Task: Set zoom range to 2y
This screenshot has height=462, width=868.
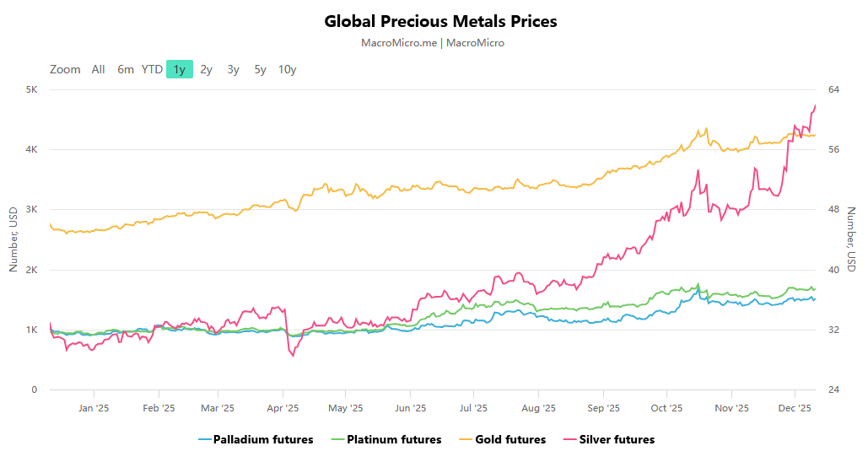Action: coord(207,69)
